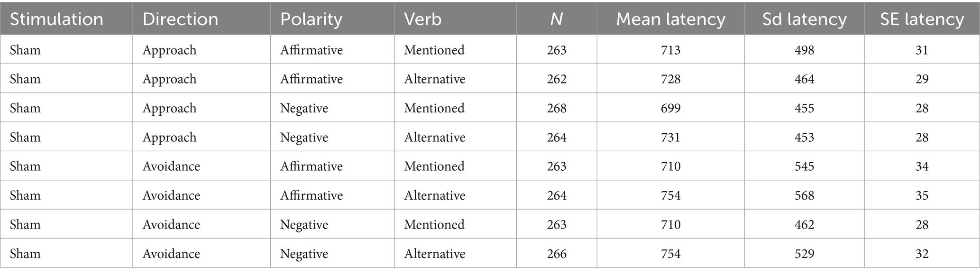This screenshot has width=980, height=276.
Task: Select the N value 268
Action: point(557,108)
